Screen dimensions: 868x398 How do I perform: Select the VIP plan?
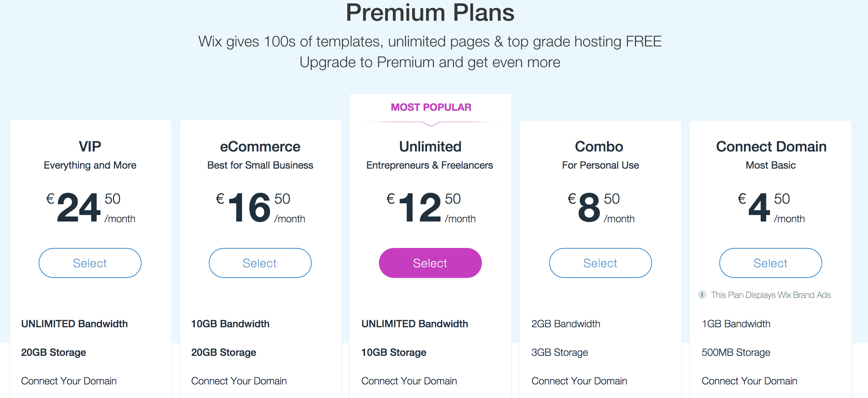coord(90,263)
